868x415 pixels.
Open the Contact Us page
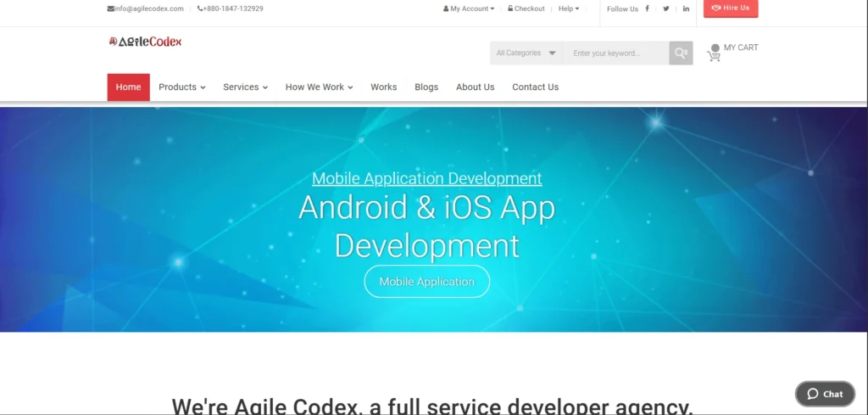[536, 87]
